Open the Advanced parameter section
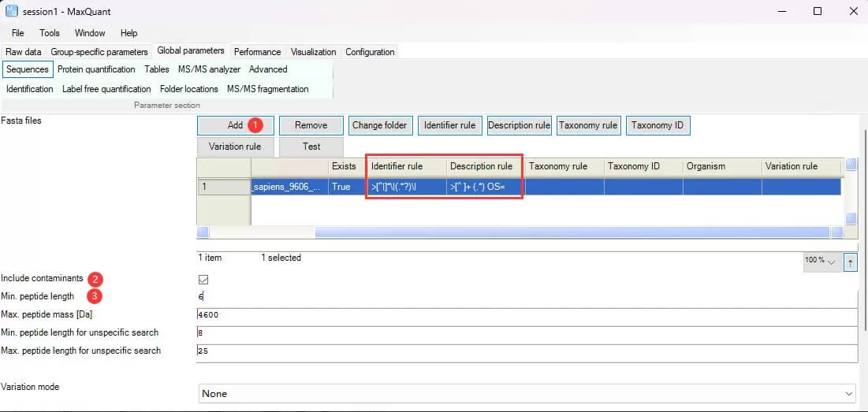This screenshot has width=868, height=412. tap(268, 69)
